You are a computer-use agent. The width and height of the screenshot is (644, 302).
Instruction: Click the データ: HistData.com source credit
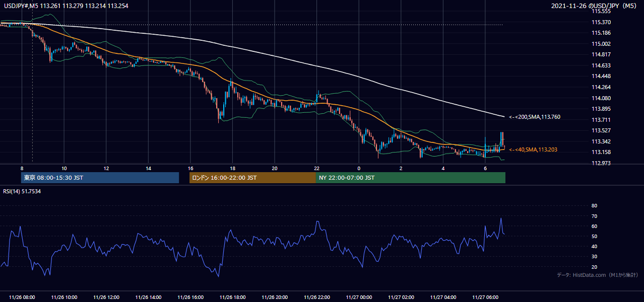pos(598,275)
